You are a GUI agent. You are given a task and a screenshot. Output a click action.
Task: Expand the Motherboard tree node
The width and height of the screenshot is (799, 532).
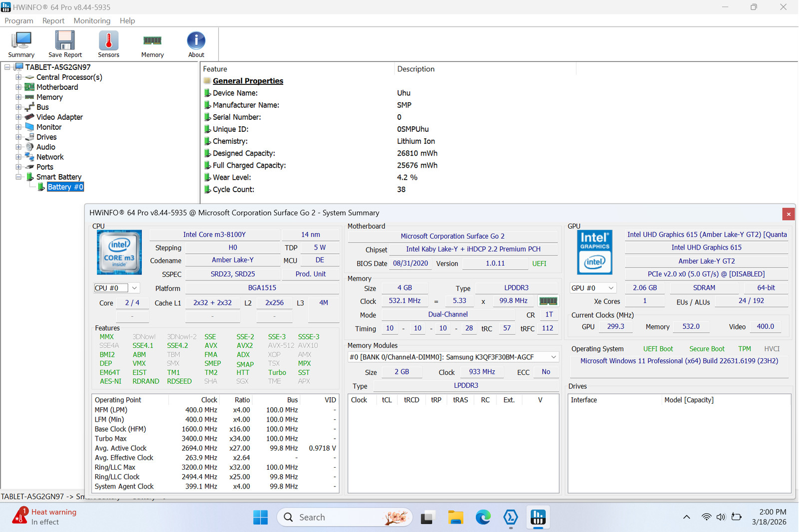pos(18,87)
